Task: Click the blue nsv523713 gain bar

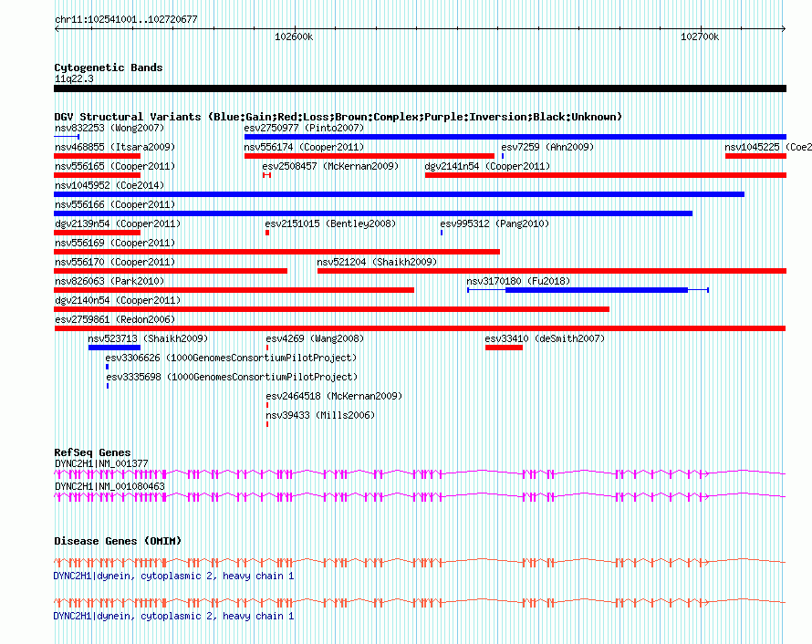Action: pos(114,348)
